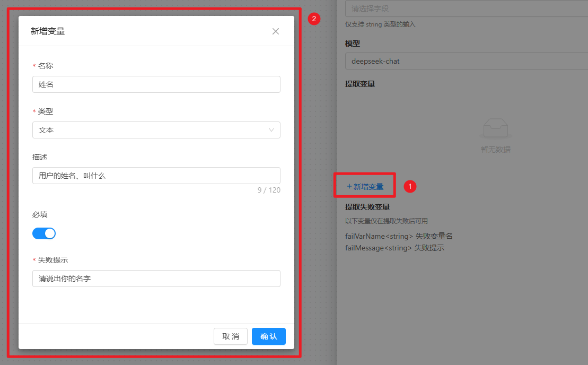Toggle the 必填 switch off

coord(44,233)
